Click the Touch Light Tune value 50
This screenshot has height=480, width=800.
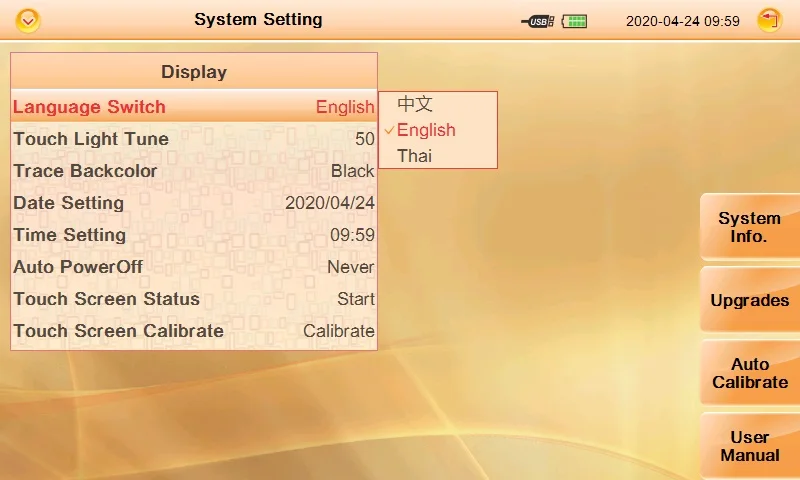365,139
